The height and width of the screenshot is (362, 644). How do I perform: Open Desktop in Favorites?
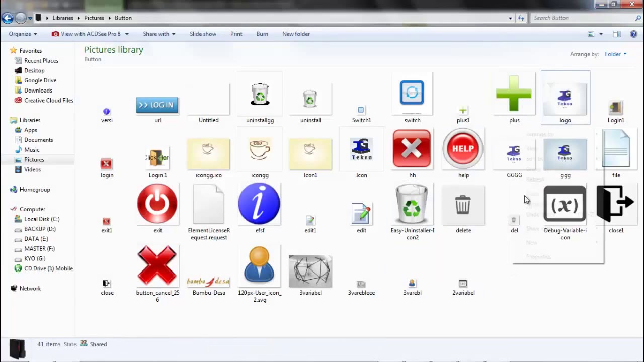click(34, 70)
